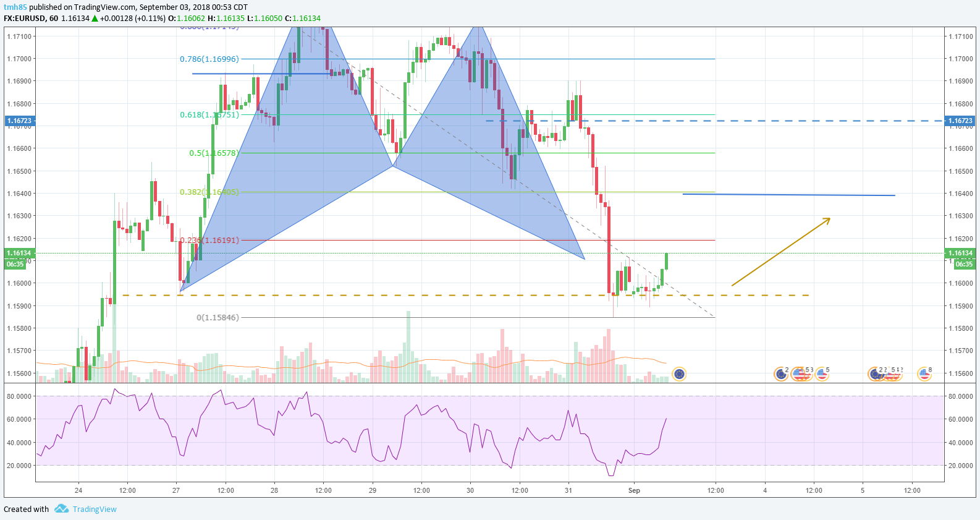Click the H:1.16135 high value
The image size is (980, 520).
click(226, 19)
